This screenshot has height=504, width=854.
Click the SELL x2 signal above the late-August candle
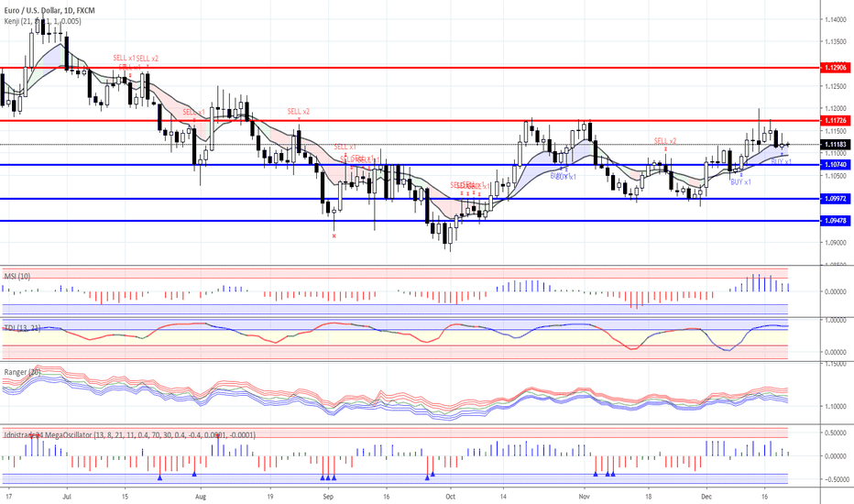coord(298,112)
